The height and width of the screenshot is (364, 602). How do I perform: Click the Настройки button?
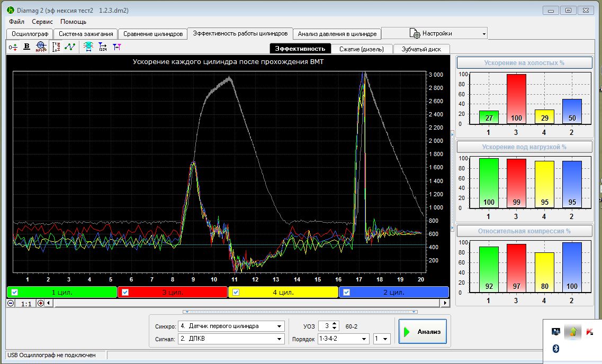(x=434, y=33)
